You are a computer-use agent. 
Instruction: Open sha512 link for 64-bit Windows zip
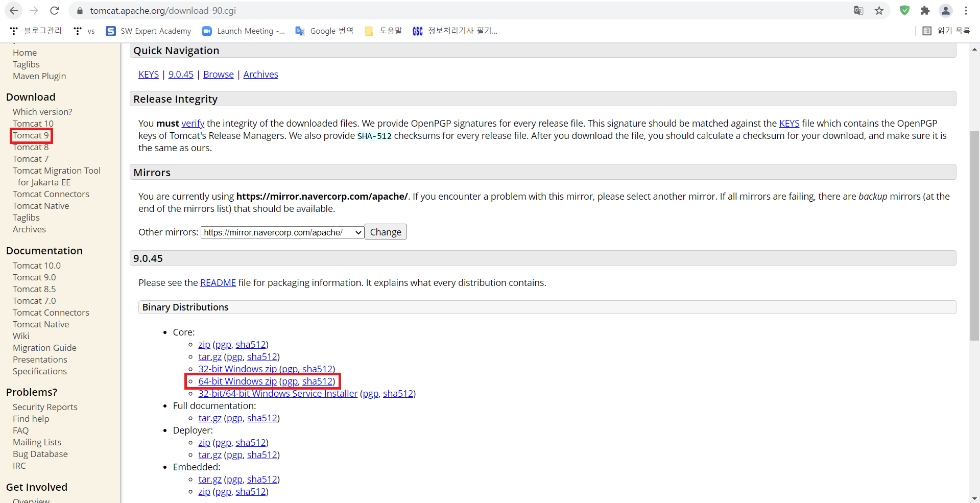317,381
